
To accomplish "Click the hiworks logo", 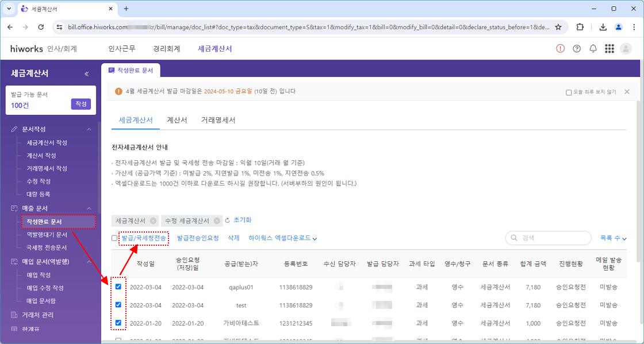I will click(x=26, y=49).
